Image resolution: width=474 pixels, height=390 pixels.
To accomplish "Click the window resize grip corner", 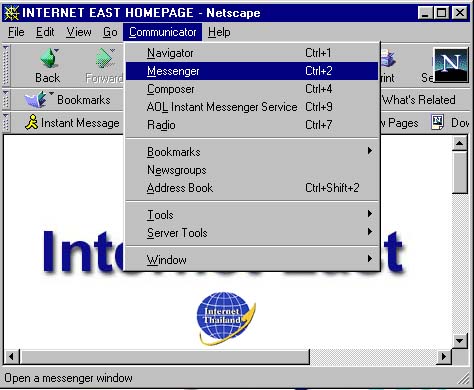I will [463, 379].
